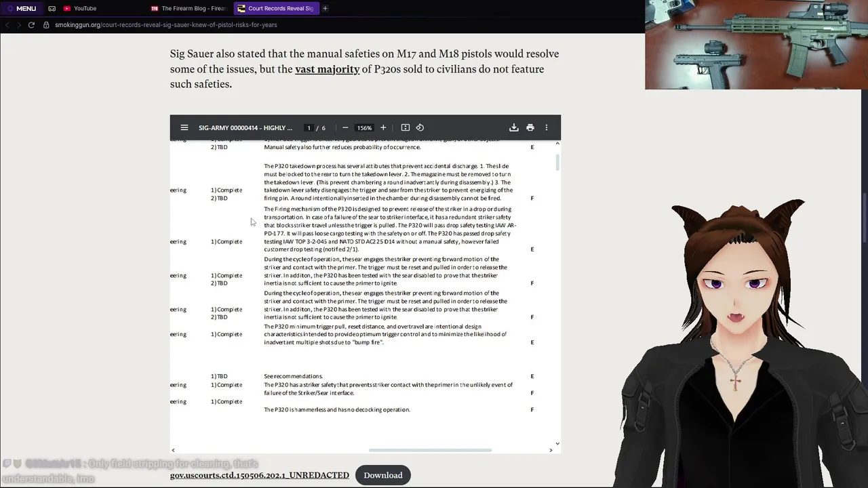The image size is (868, 488).
Task: Open the browser MENU button
Action: click(x=21, y=8)
